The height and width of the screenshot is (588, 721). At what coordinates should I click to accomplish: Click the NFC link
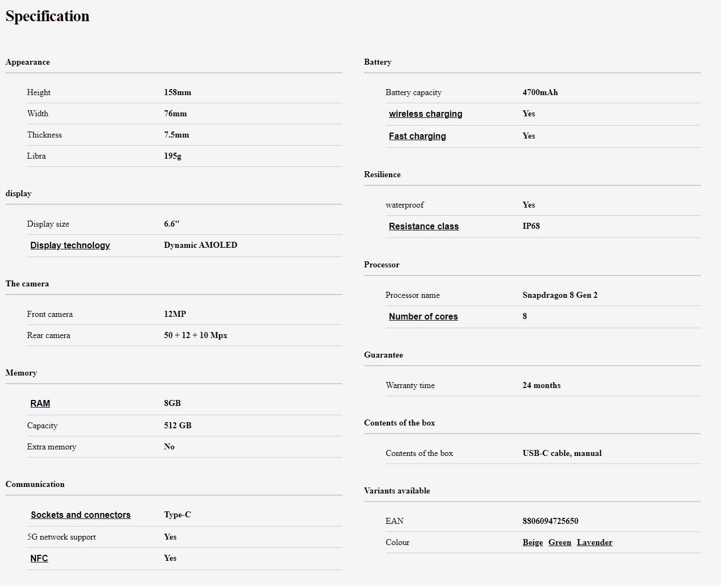39,559
